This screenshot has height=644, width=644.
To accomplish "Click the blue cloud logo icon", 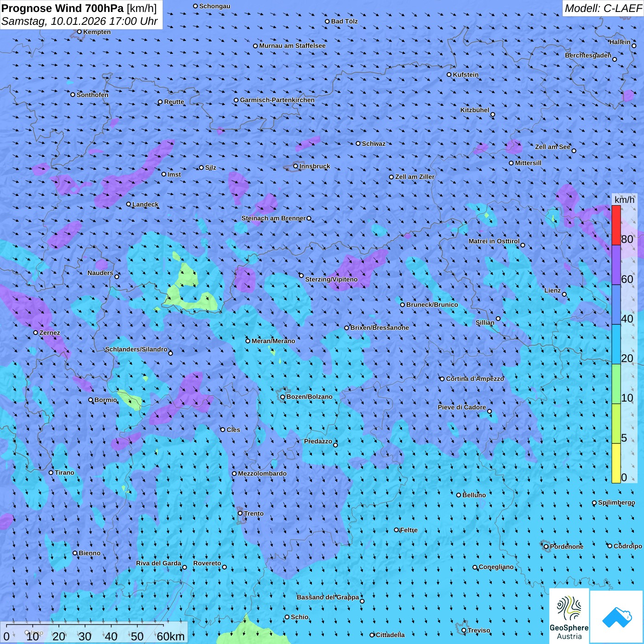I will 617,617.
